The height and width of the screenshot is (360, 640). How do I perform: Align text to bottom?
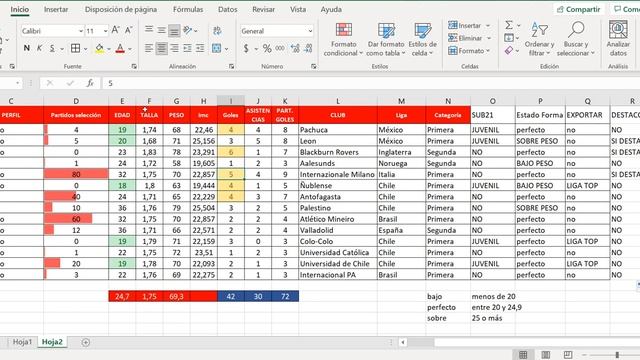click(x=174, y=30)
